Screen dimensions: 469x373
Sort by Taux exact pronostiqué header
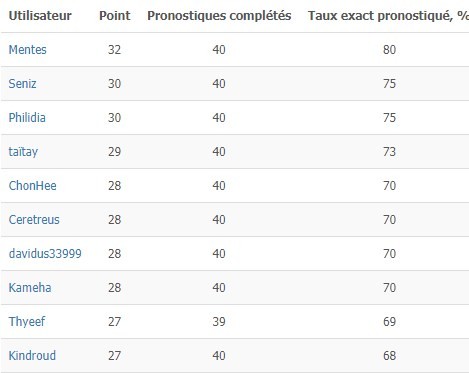pyautogui.click(x=388, y=16)
